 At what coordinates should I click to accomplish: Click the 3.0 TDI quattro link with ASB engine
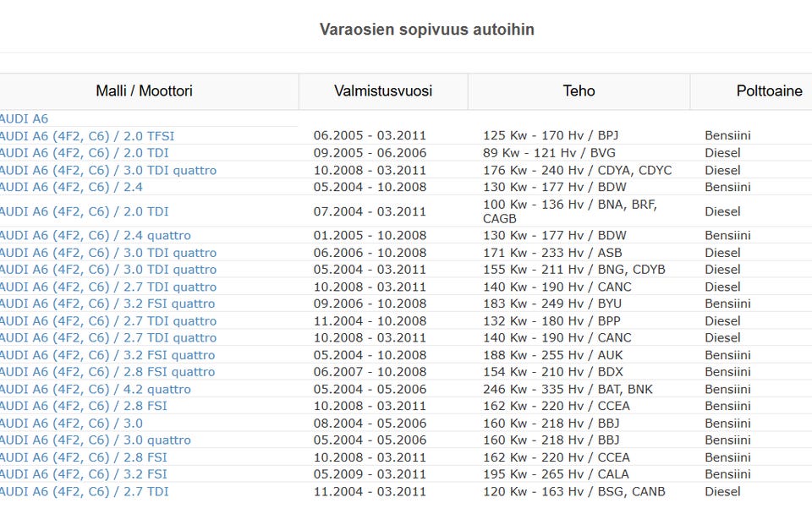108,253
